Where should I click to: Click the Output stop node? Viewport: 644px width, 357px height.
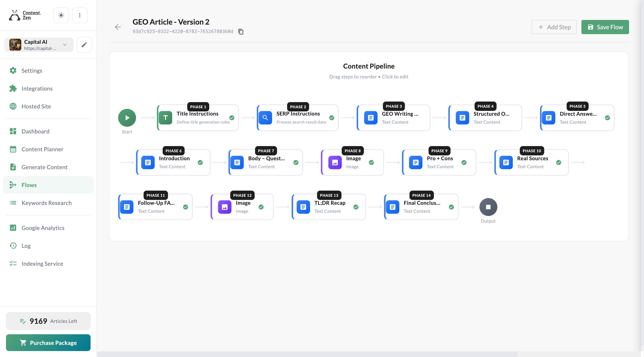click(488, 207)
